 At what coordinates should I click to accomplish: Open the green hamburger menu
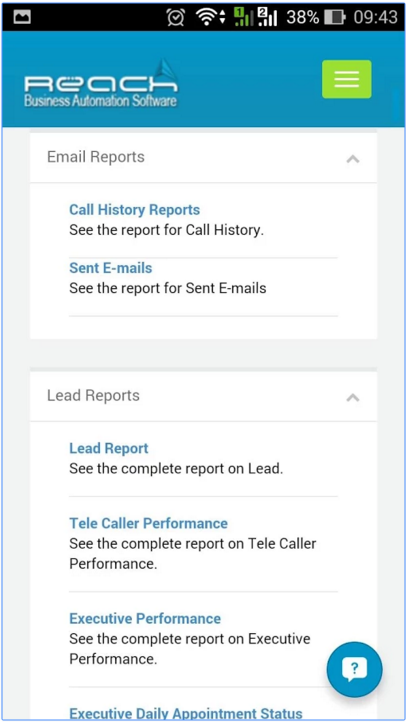pos(346,79)
